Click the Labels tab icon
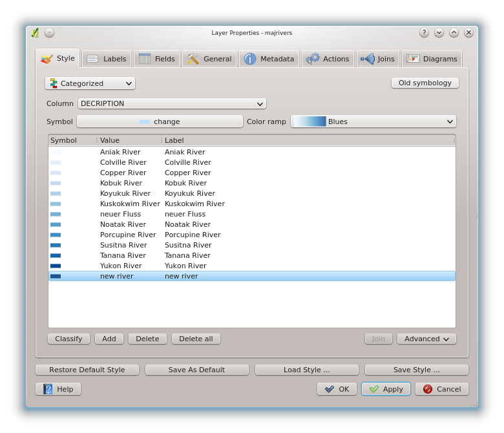Image resolution: width=504 pixels, height=433 pixels. pyautogui.click(x=93, y=59)
